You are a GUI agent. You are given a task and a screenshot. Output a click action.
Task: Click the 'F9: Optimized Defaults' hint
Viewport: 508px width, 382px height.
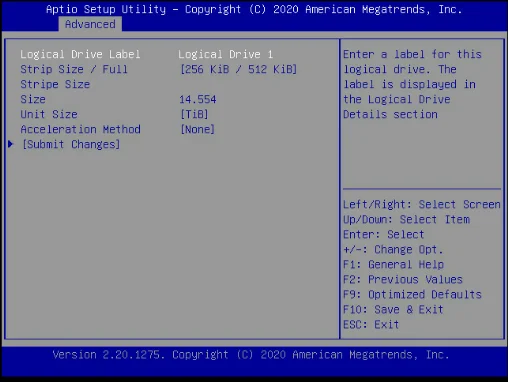[x=412, y=294]
